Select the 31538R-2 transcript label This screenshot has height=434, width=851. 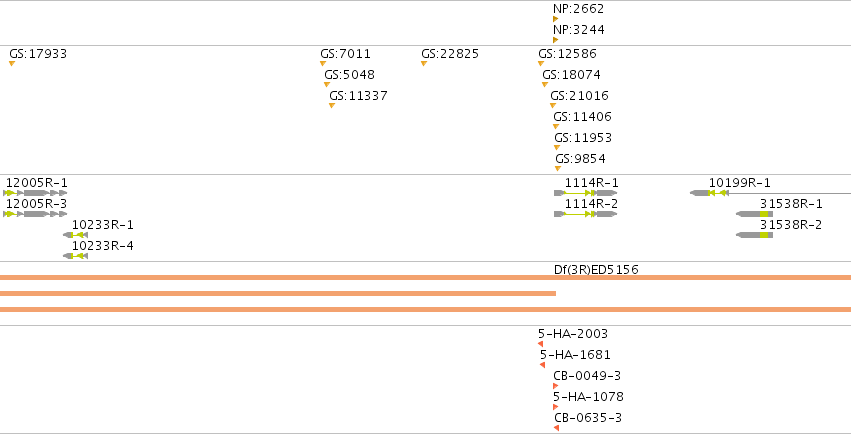click(791, 225)
